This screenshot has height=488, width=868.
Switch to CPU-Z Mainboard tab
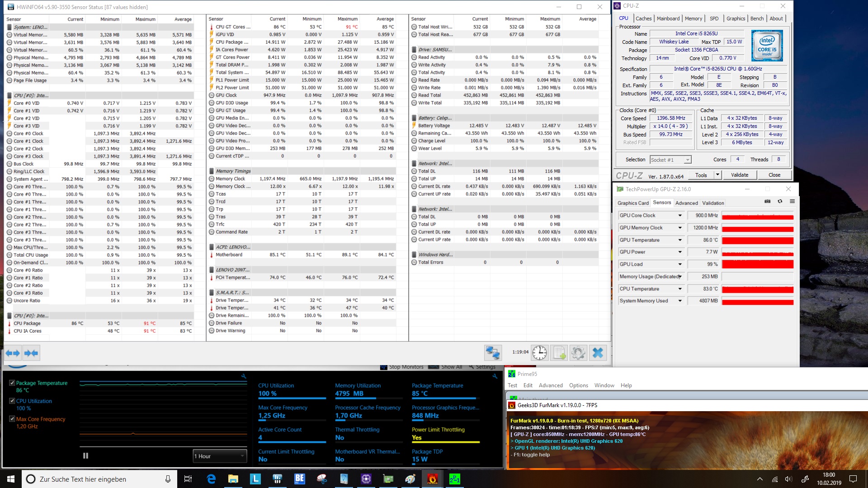coord(668,19)
